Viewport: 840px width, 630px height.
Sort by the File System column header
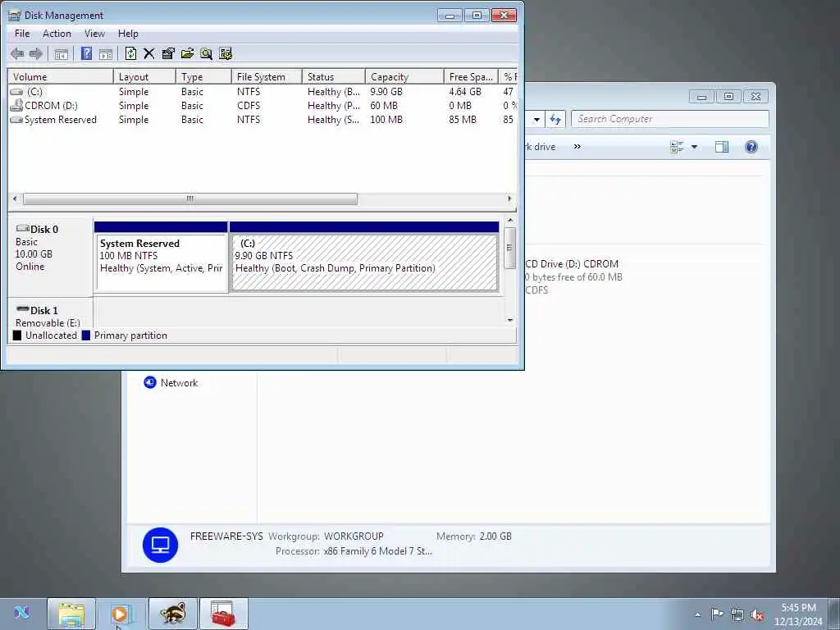tap(267, 76)
